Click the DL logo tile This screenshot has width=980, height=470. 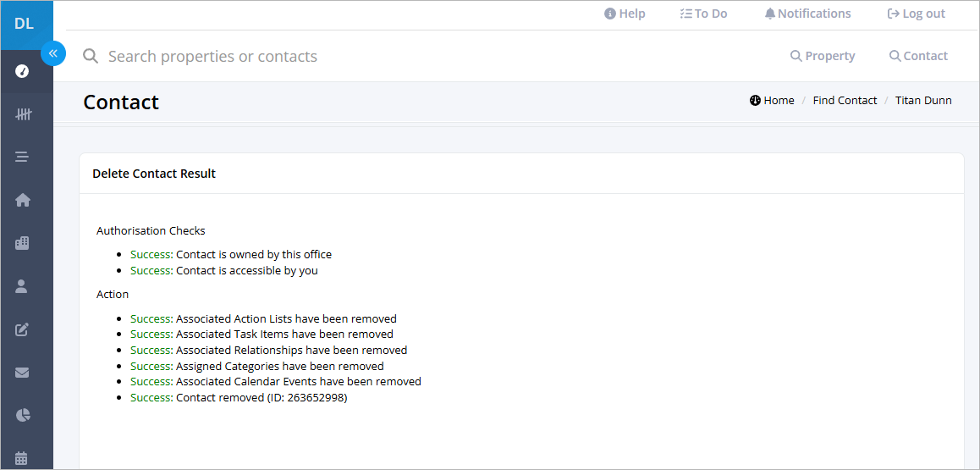click(26, 25)
